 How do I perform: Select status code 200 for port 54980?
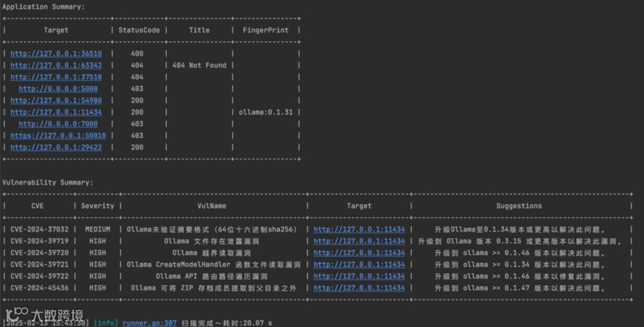(x=137, y=100)
